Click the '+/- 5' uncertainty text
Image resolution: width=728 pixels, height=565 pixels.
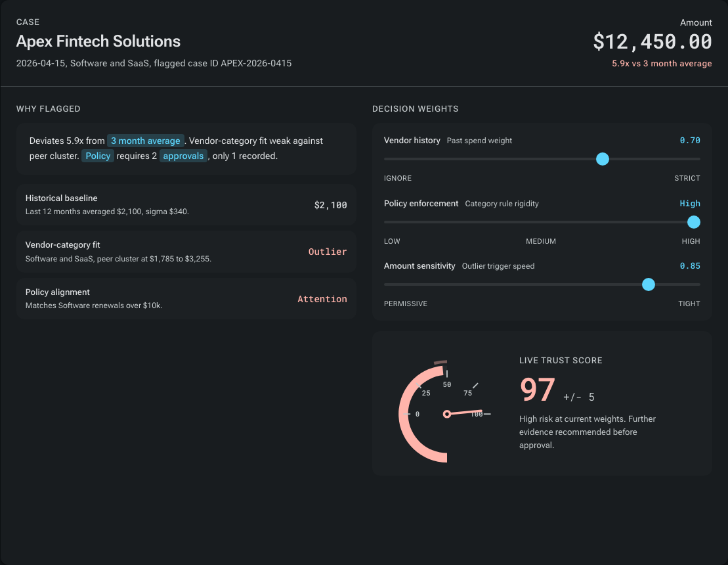[579, 397]
